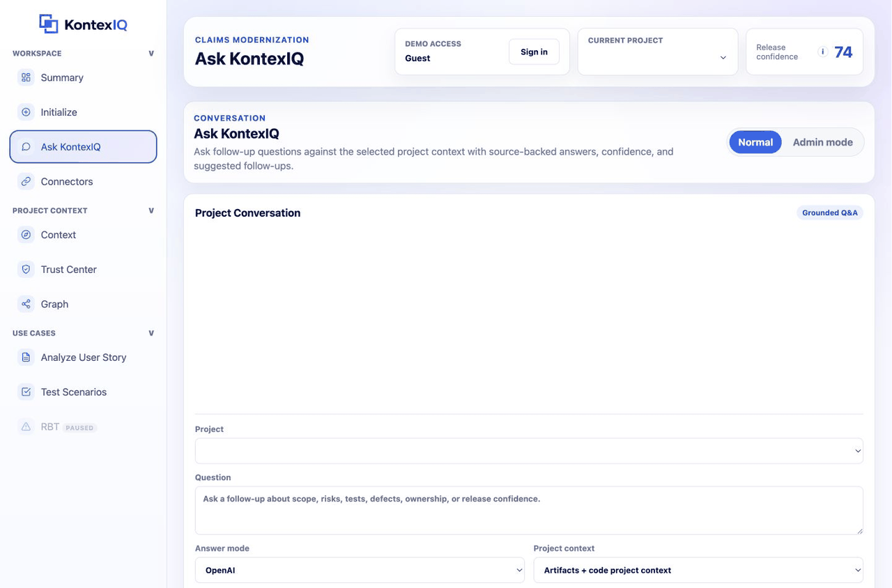
Task: Switch to Admin mode
Action: click(x=822, y=142)
